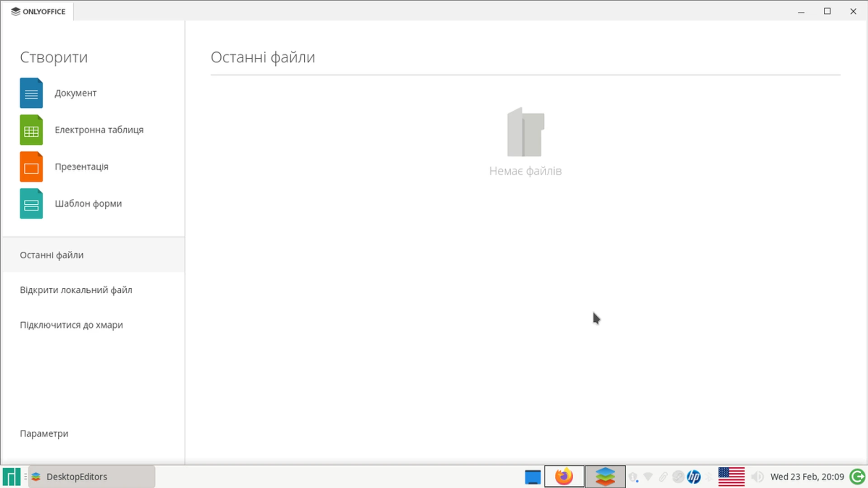Open Відкрити локальний файл section
The image size is (868, 488).
93,290
